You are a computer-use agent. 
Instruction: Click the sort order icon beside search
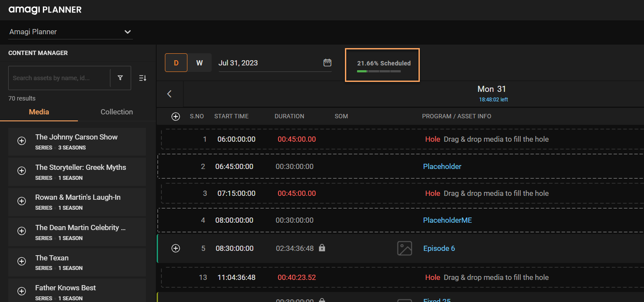click(x=143, y=78)
